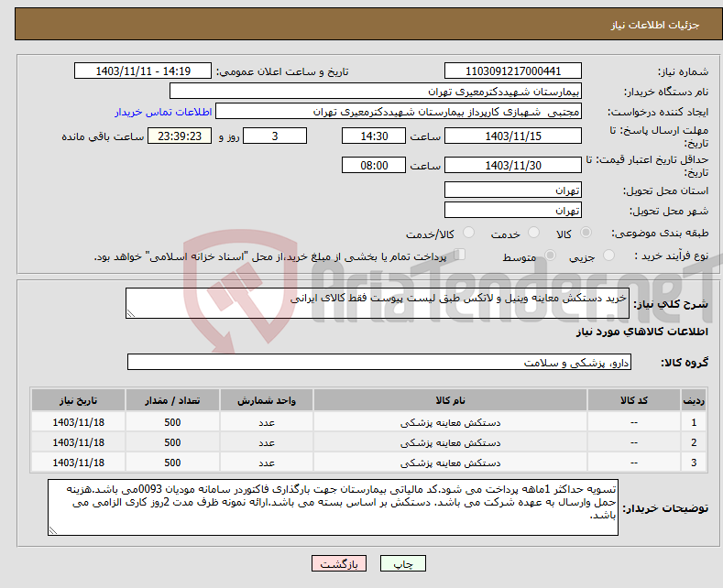Click the واحد شمارش column header
The height and width of the screenshot is (588, 723).
tap(267, 400)
